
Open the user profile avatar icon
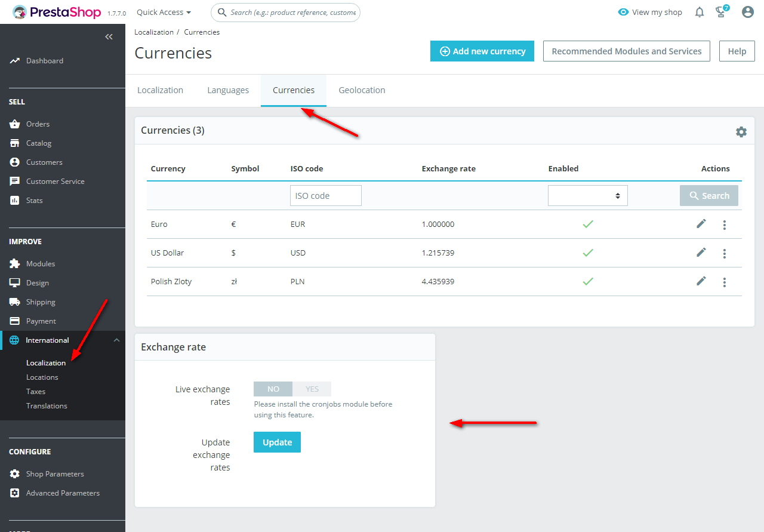[748, 12]
